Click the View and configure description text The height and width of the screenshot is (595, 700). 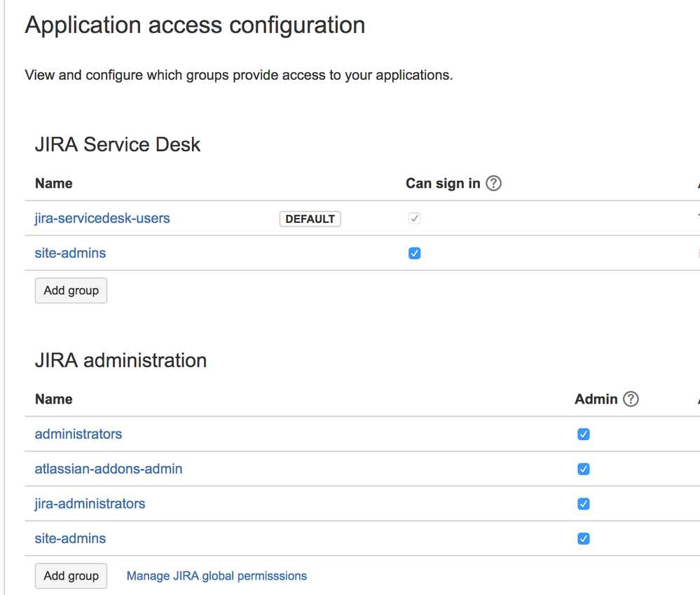tap(239, 75)
